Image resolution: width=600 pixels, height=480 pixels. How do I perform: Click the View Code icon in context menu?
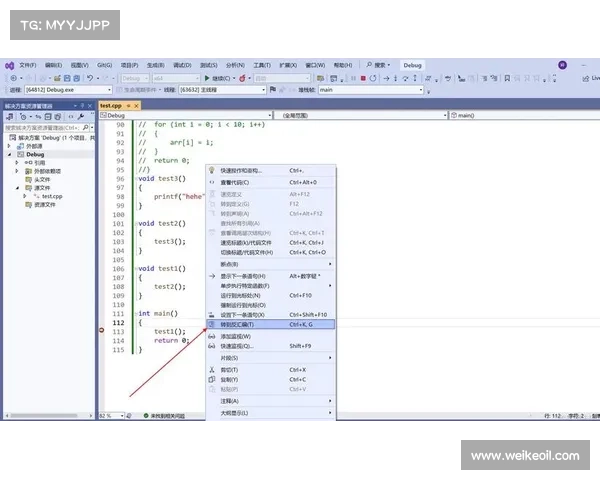click(x=212, y=182)
